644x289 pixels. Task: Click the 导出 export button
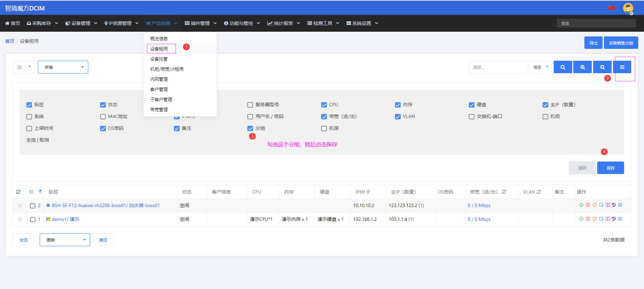[593, 43]
